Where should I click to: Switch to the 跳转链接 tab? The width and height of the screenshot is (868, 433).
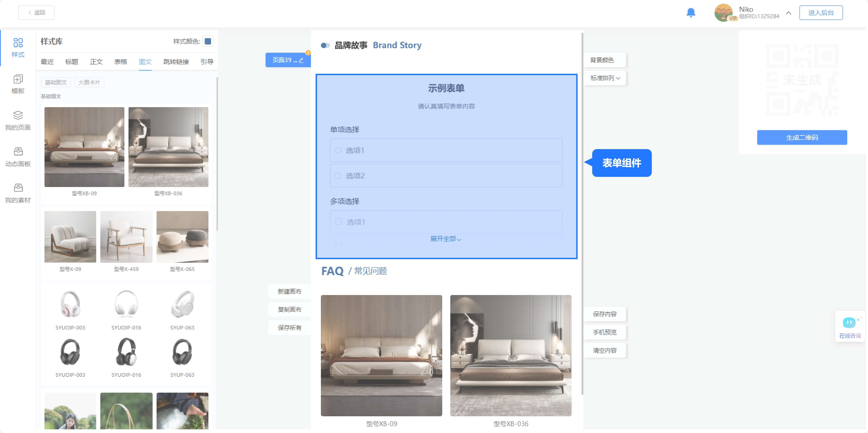point(176,62)
